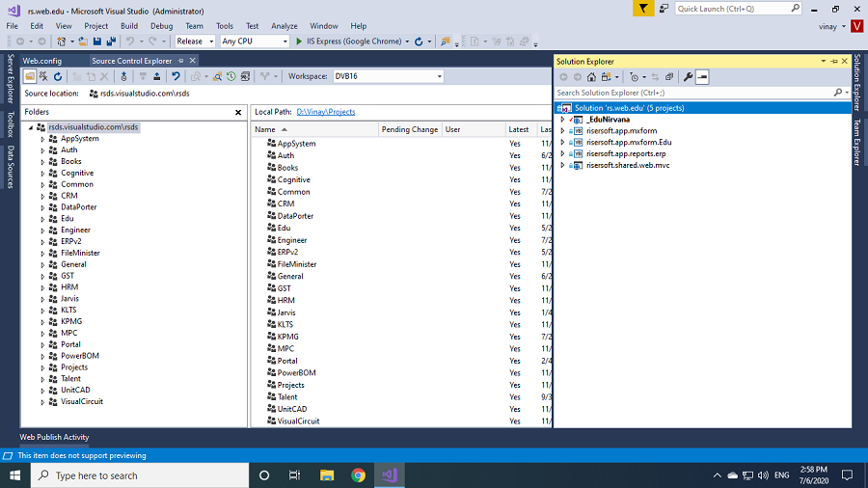Click Home icon in Solution Explorer

tap(592, 77)
